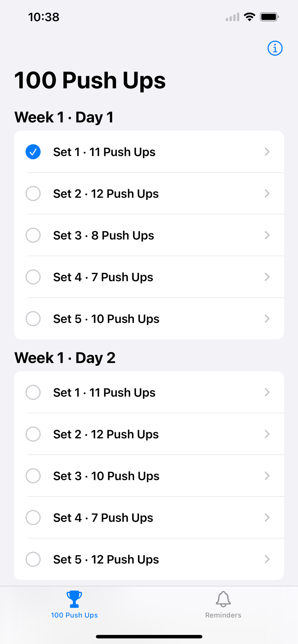Image resolution: width=298 pixels, height=644 pixels.
Task: Tick the Day 2 Set 5 circle
Action: tap(33, 559)
